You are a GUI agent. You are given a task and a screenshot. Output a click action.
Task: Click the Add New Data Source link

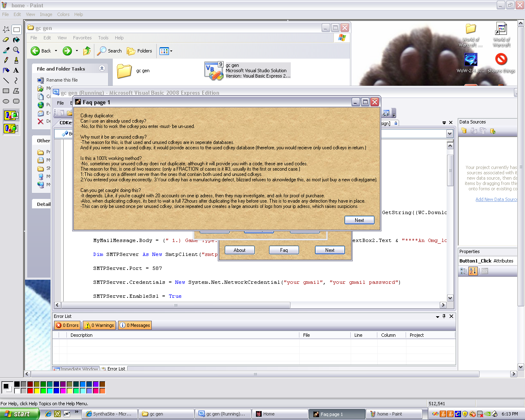point(496,199)
